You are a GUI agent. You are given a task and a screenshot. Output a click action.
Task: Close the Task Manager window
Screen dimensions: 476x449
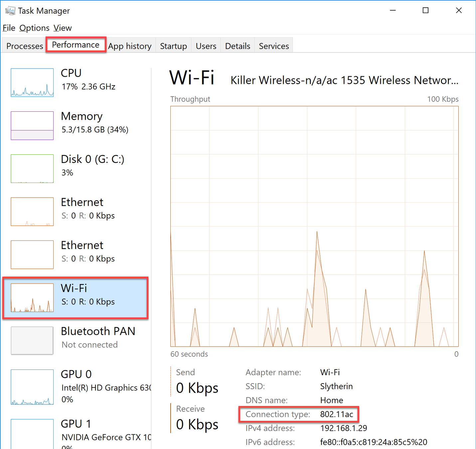(459, 10)
